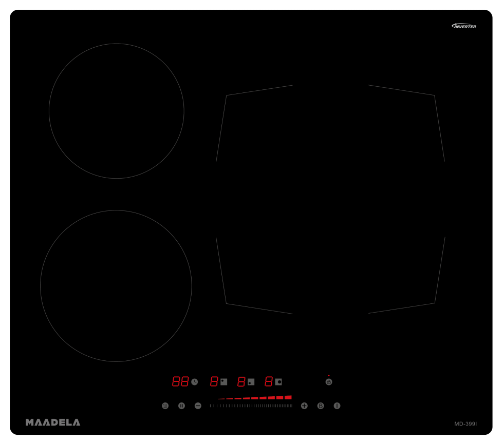
Task: Tap the red 88 timer display
Action: (x=180, y=382)
